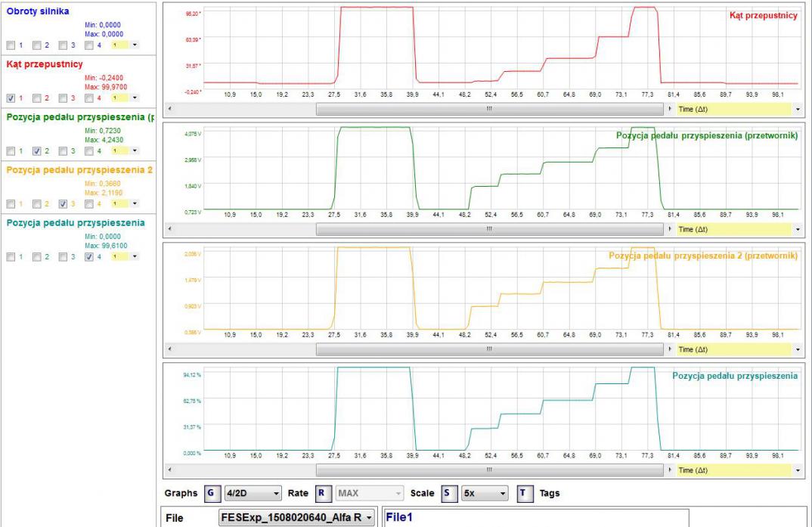Uncheck box 2 in green pedal channel

point(37,151)
